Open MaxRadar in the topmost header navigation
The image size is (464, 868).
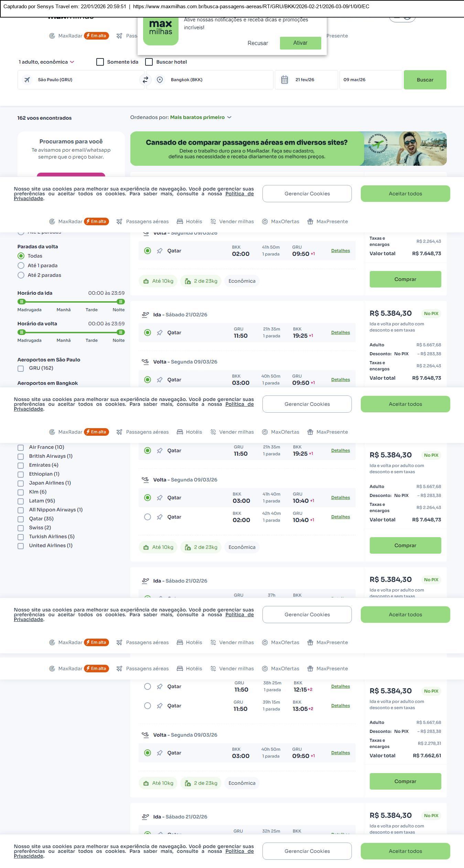point(70,36)
